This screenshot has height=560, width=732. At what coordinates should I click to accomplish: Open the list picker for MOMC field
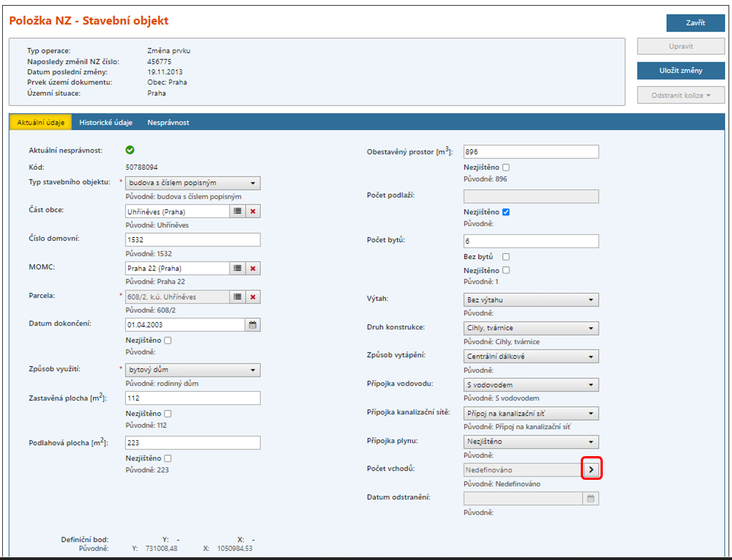[x=238, y=268]
